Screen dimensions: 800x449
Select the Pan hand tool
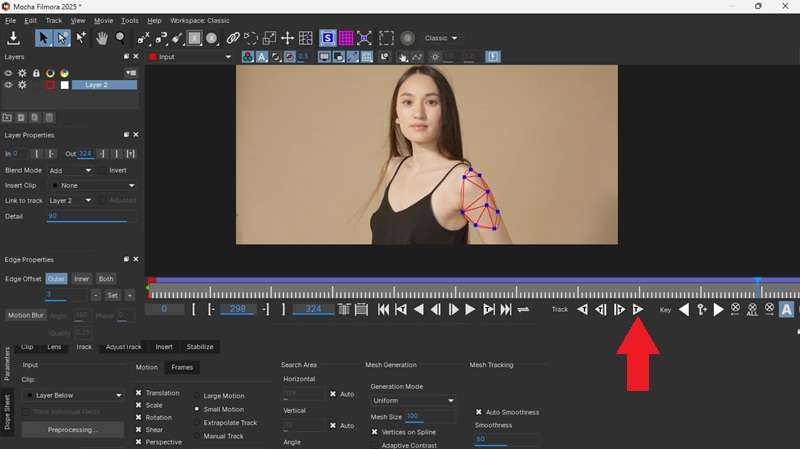102,38
